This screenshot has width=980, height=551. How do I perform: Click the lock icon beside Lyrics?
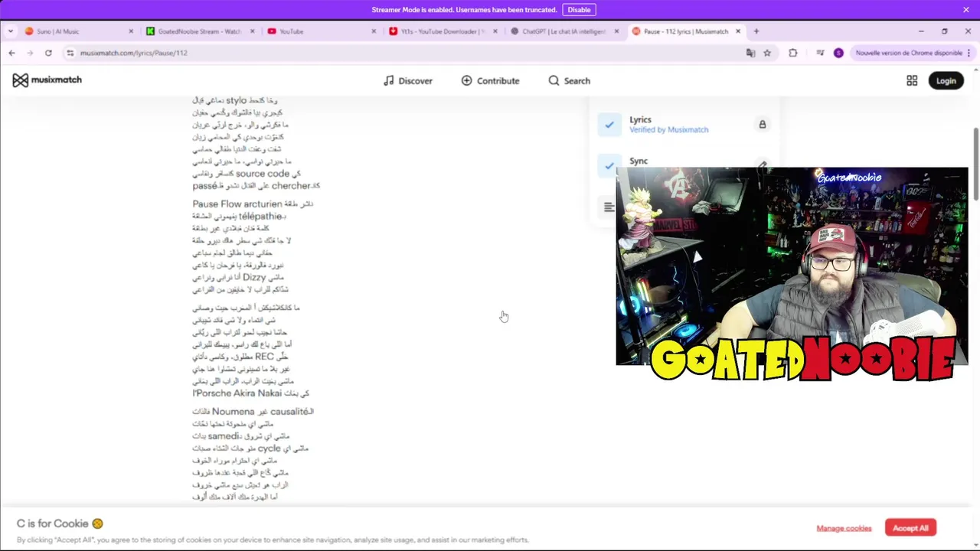pyautogui.click(x=763, y=124)
